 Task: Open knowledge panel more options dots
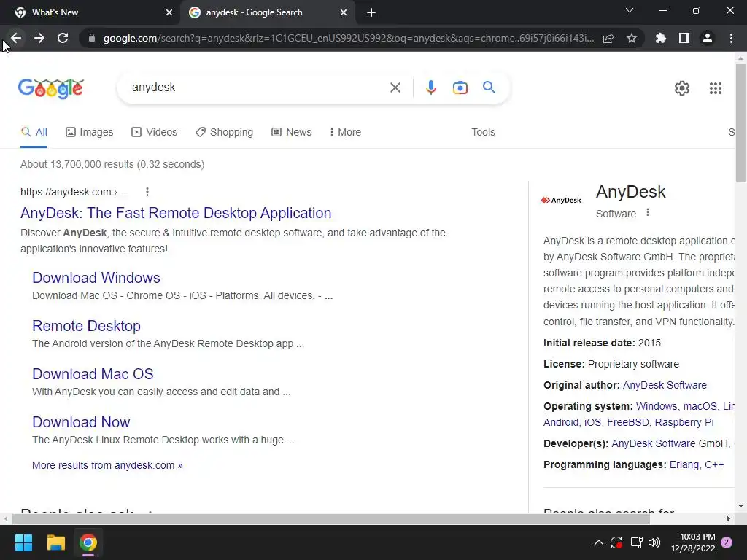[x=648, y=212]
